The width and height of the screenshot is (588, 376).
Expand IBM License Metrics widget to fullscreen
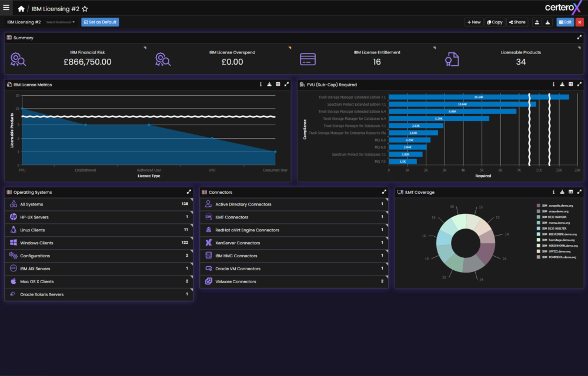tap(287, 84)
